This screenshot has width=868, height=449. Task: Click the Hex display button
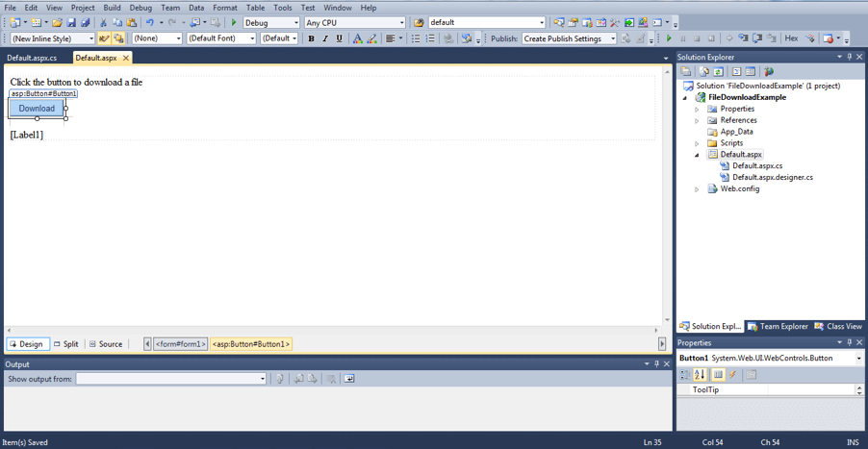point(791,38)
